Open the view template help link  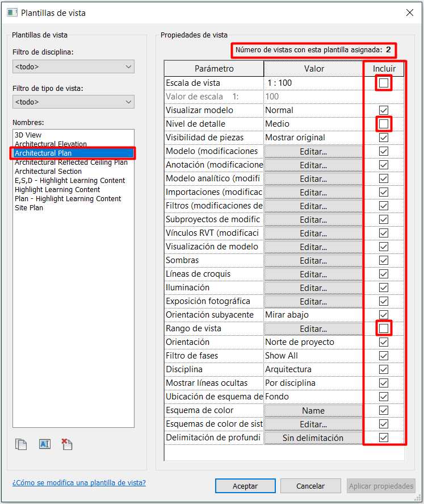click(79, 482)
